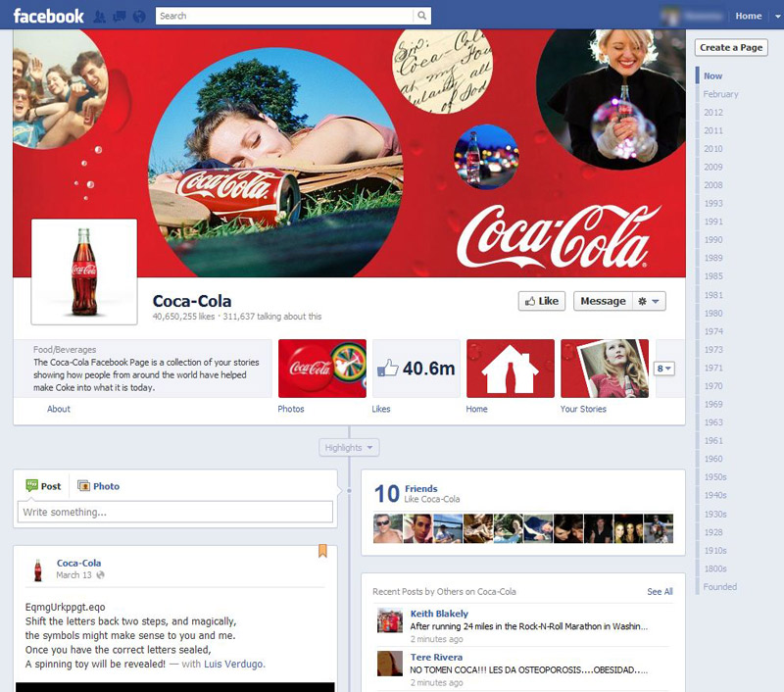Viewport: 784px width, 692px height.
Task: Expand the 8 more apps dropdown
Action: click(664, 369)
